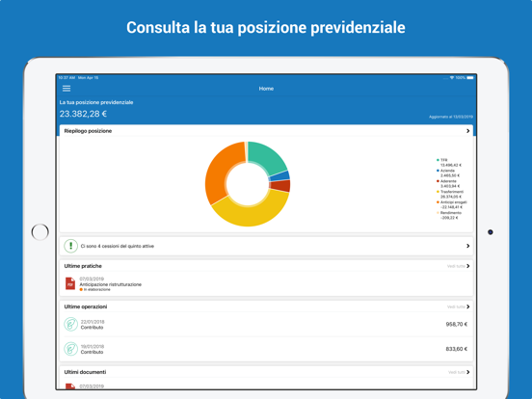This screenshot has height=399, width=532.
Task: Open the hamburger menu
Action: tap(66, 89)
